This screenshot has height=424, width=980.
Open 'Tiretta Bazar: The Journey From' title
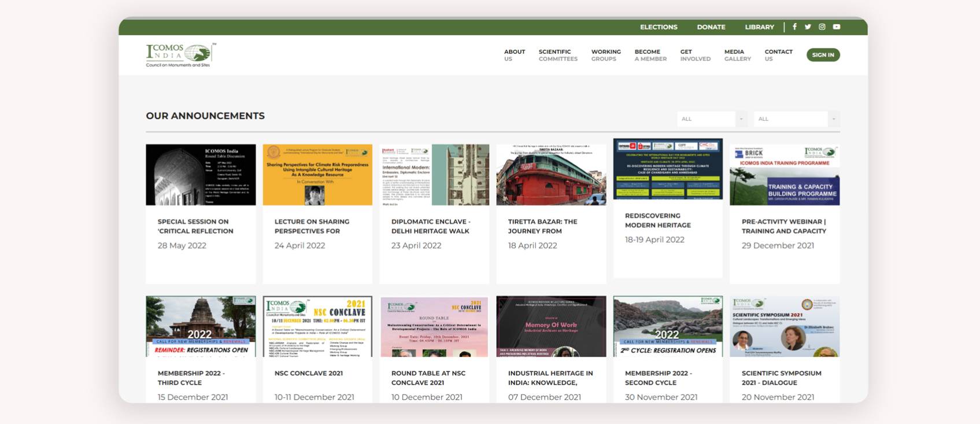(542, 226)
